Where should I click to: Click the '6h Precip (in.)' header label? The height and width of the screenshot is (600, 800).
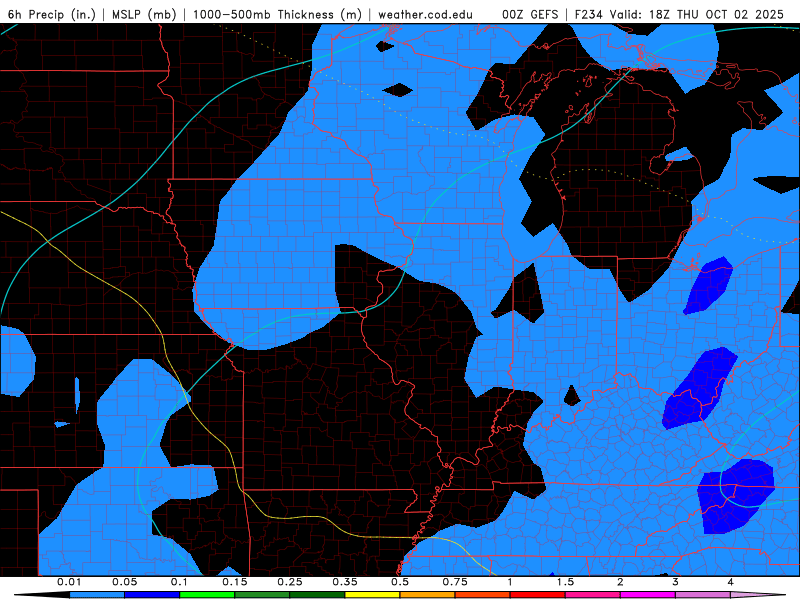pos(52,14)
